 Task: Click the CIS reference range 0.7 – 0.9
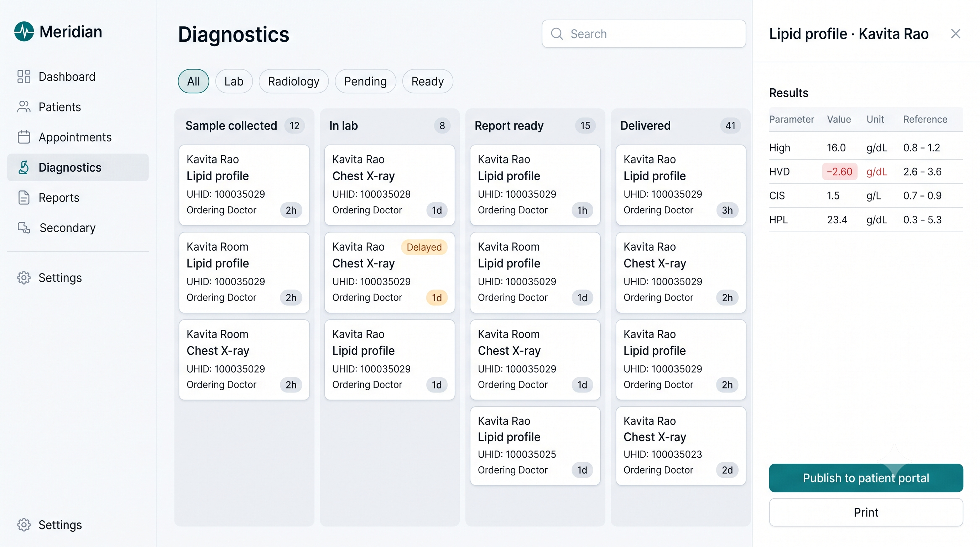click(922, 196)
